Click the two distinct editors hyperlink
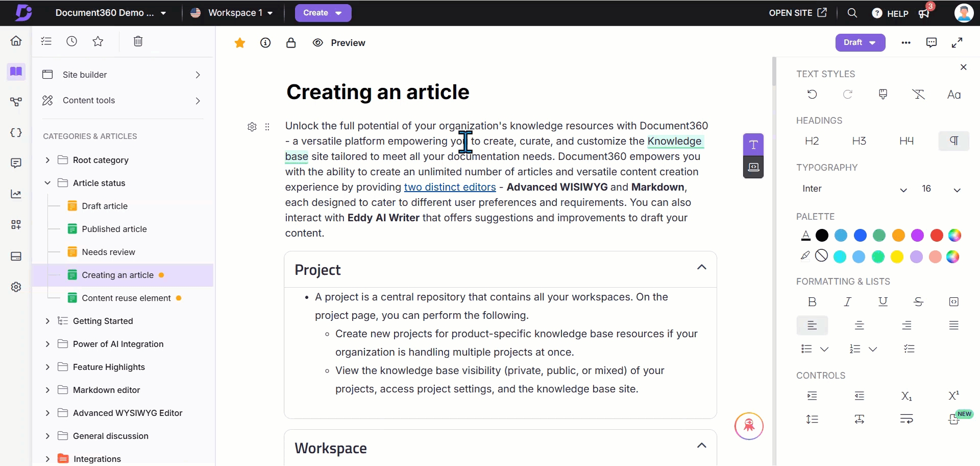This screenshot has height=466, width=980. [449, 187]
